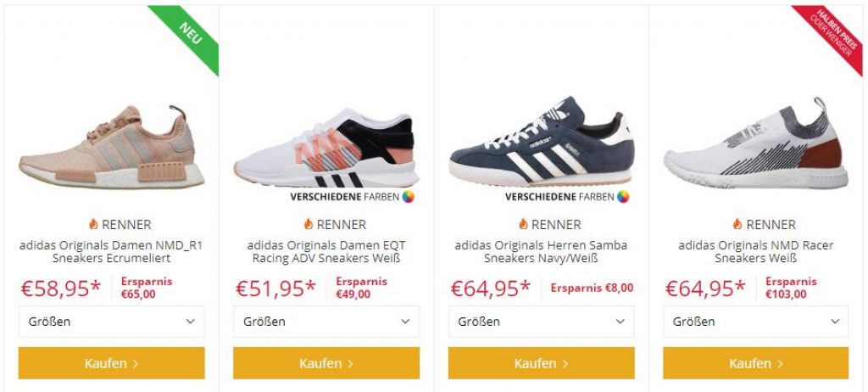Click flame icon above NMD_R1 title
The image size is (868, 392).
point(93,224)
